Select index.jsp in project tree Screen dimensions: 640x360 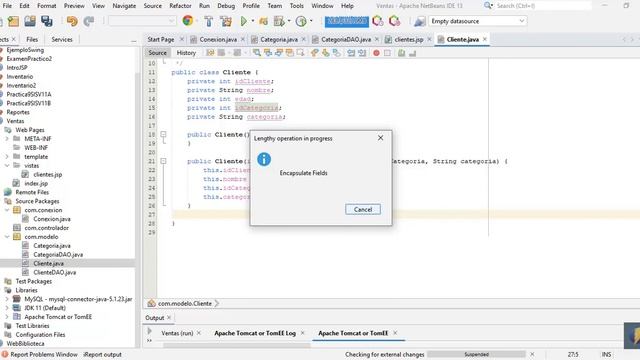pos(36,183)
